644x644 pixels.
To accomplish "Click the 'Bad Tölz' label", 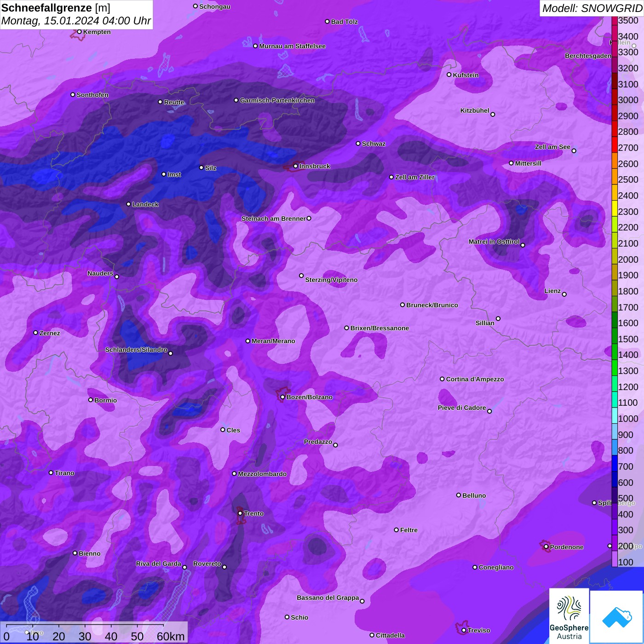I will [x=344, y=22].
